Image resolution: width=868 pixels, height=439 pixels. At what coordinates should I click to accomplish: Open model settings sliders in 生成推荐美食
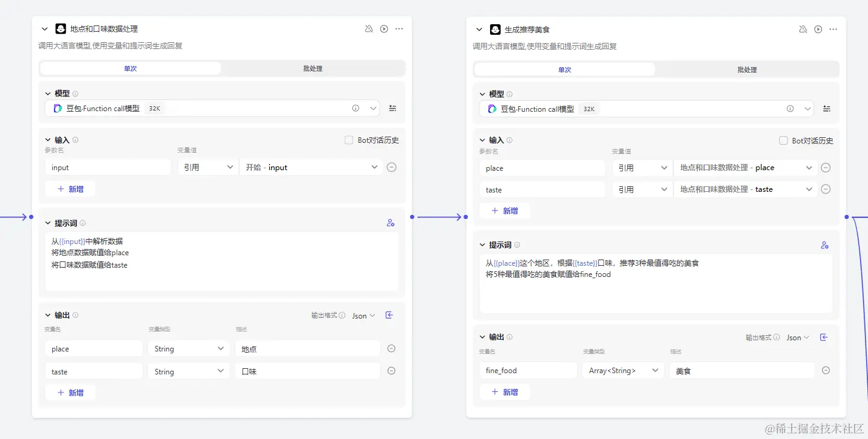click(x=827, y=109)
